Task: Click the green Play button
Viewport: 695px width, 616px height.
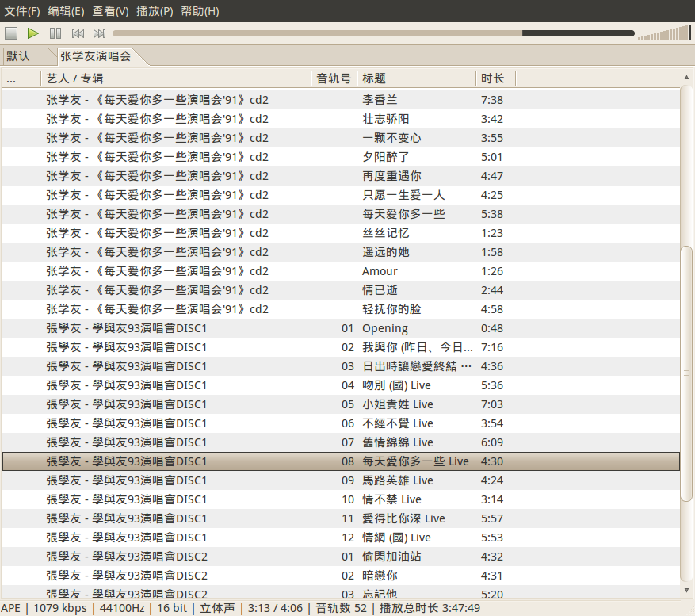Action: [x=32, y=33]
